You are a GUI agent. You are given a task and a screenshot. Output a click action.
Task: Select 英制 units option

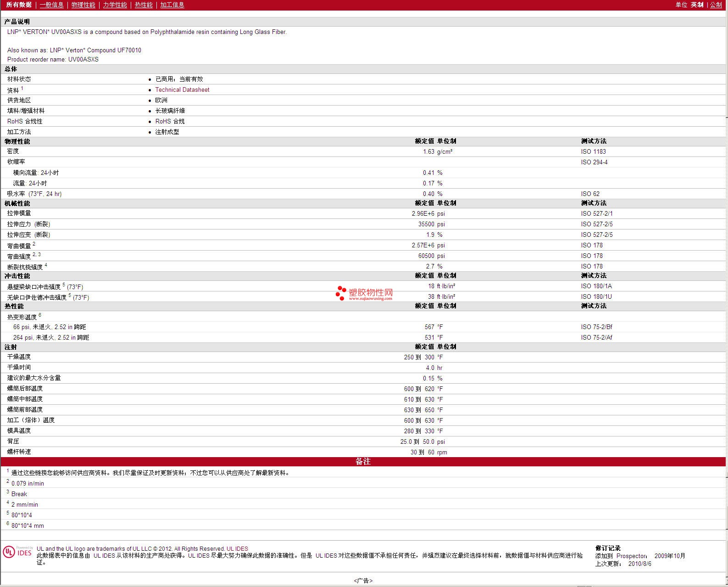[x=697, y=5]
